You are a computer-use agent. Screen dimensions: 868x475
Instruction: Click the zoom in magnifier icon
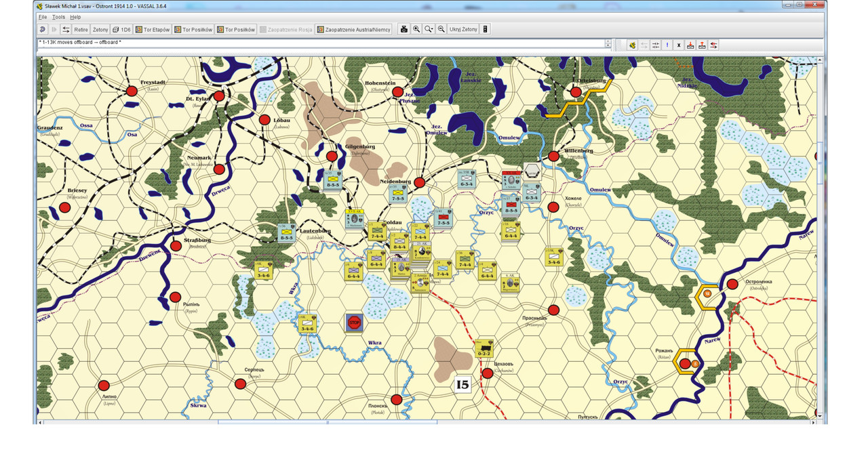click(x=416, y=29)
